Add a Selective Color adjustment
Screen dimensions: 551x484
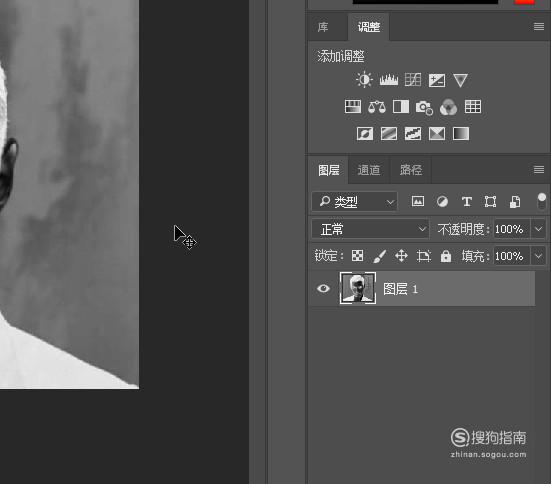click(x=437, y=134)
